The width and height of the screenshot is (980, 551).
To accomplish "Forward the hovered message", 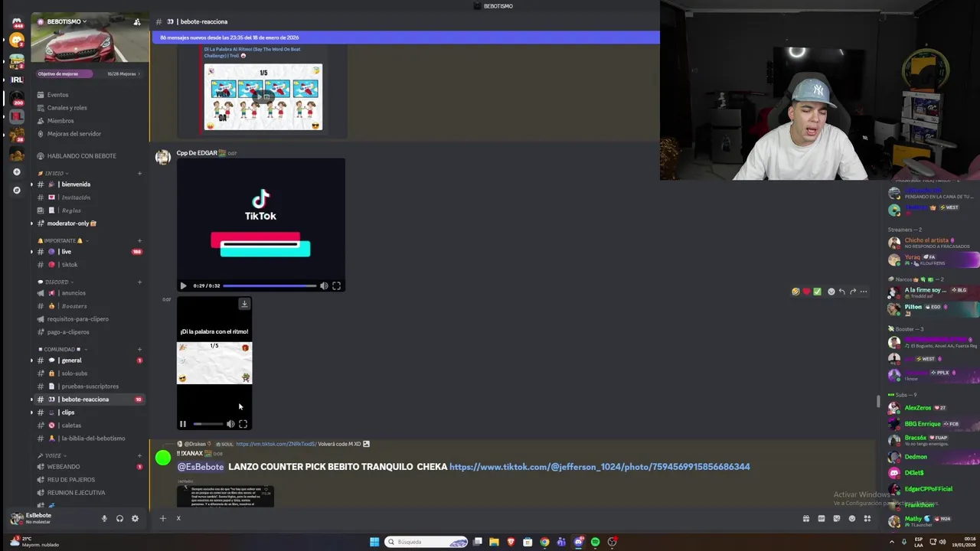I will click(852, 292).
